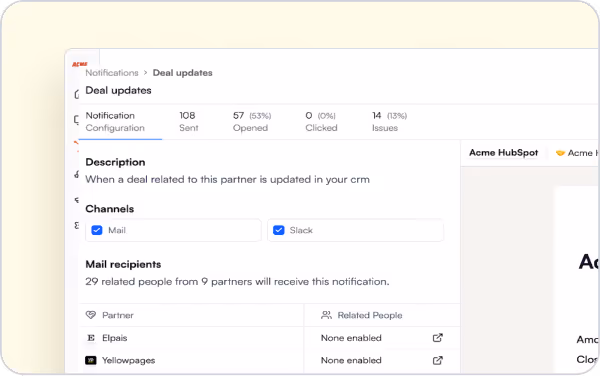Click None enabled in Elpais row
The image size is (600, 376).
(351, 338)
